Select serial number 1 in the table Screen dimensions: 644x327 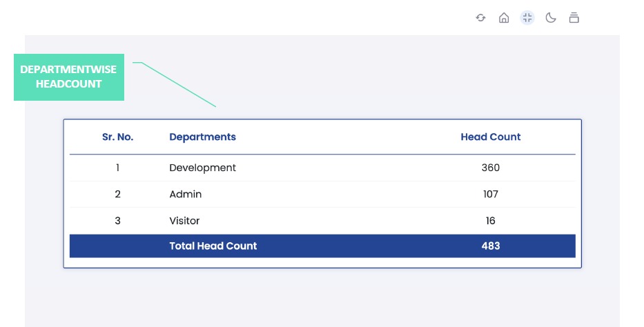[117, 168]
